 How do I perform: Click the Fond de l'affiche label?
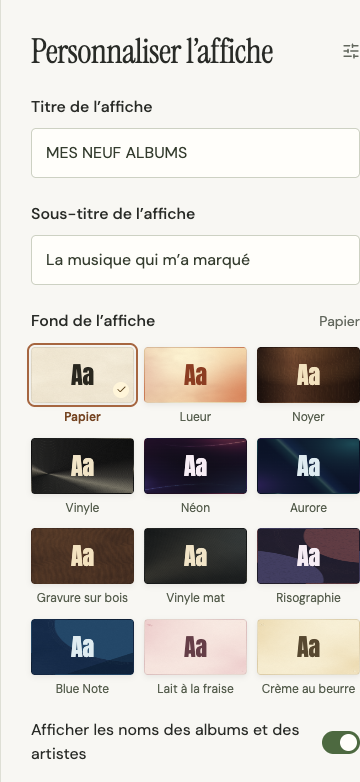pos(93,321)
